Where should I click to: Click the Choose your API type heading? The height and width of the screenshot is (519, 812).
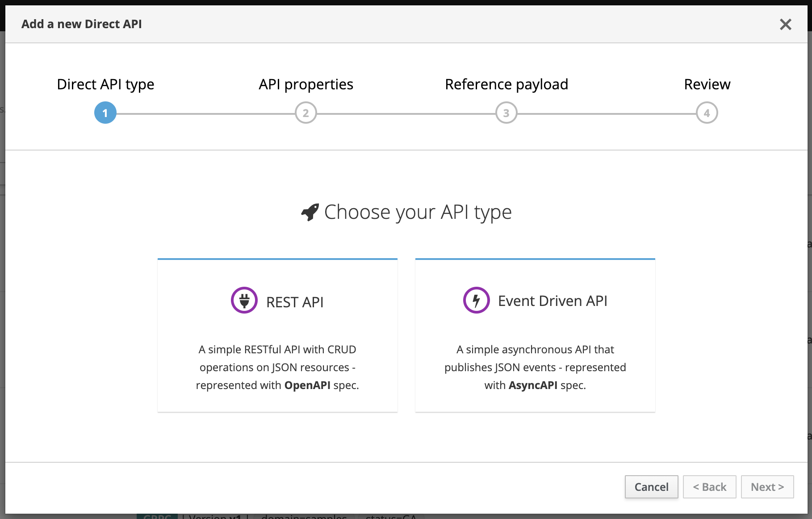point(418,212)
